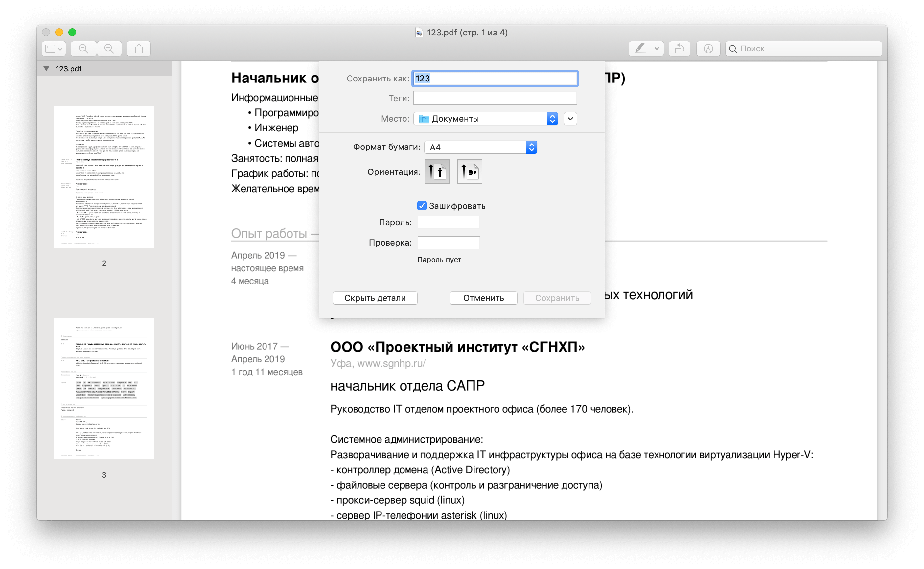
Task: Click the Пароль input field
Action: click(449, 222)
